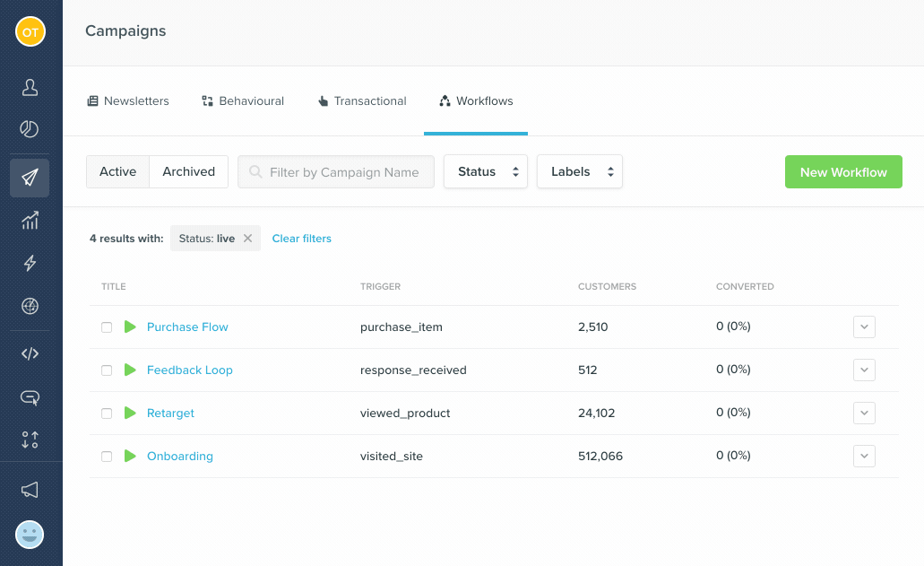The width and height of the screenshot is (924, 566).
Task: Click the New Workflow button
Action: click(x=842, y=172)
